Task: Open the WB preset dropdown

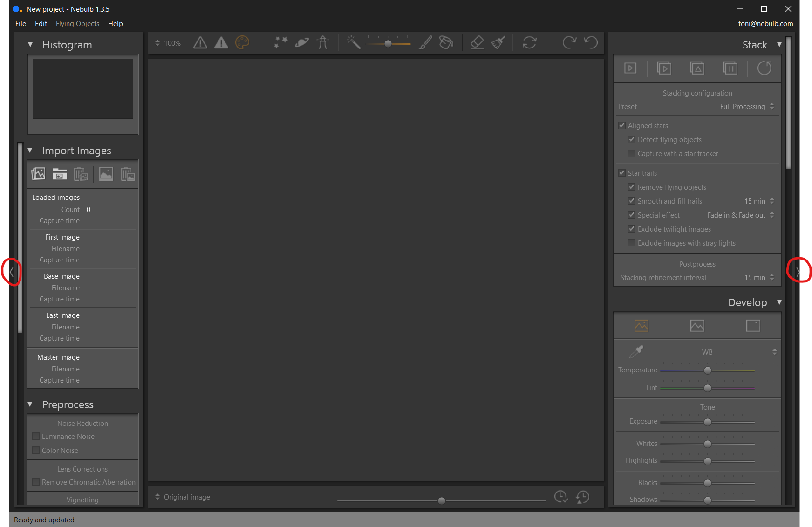Action: coord(774,352)
